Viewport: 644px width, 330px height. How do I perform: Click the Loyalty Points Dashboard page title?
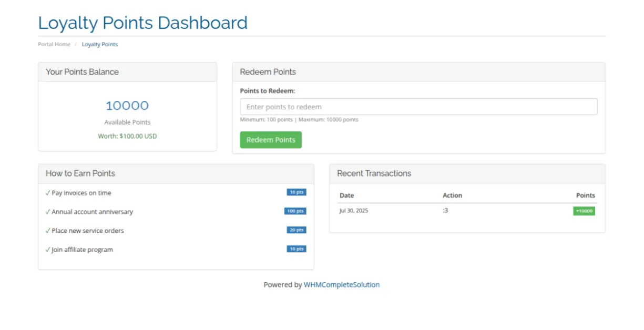[143, 23]
